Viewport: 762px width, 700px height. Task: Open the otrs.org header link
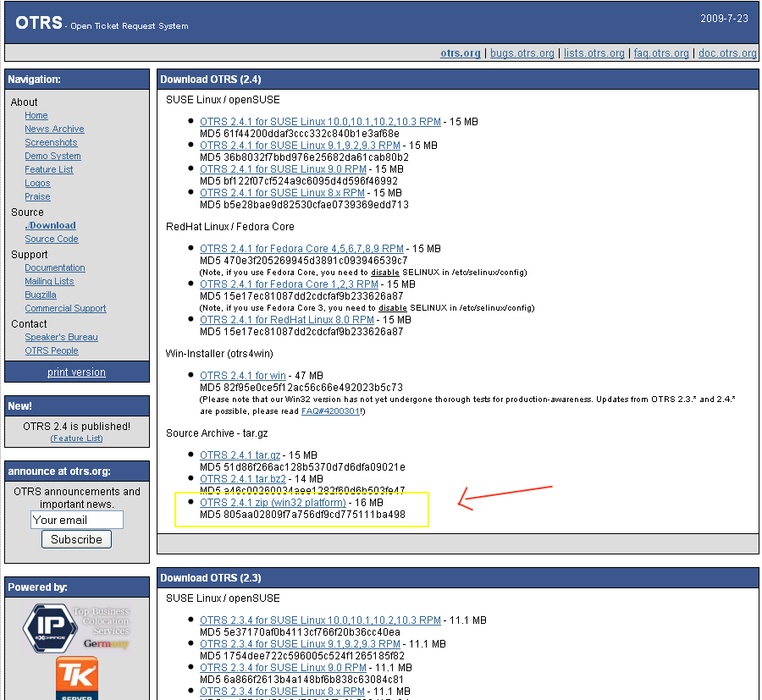click(x=461, y=53)
